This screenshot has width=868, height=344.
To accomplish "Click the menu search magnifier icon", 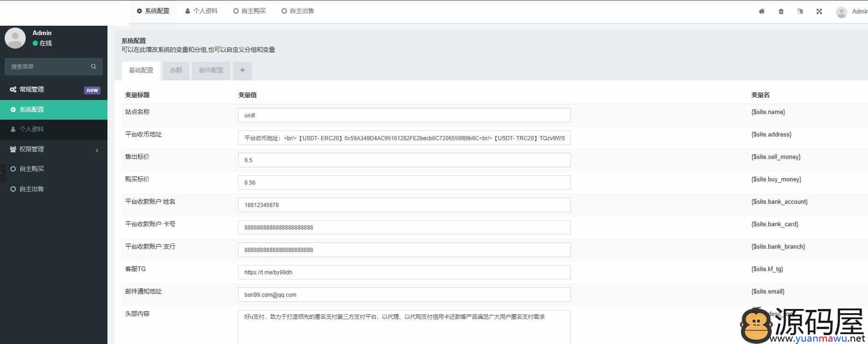I will (93, 66).
